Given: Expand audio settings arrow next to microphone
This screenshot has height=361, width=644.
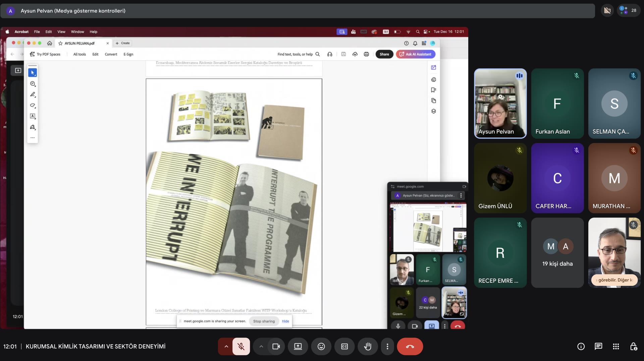Looking at the screenshot, I should point(226,347).
